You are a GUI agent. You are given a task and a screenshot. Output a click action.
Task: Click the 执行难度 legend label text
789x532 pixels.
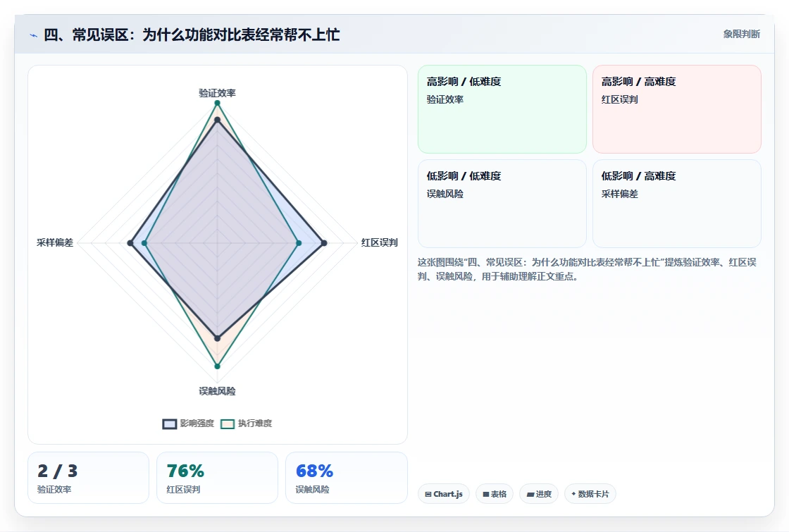coord(255,423)
